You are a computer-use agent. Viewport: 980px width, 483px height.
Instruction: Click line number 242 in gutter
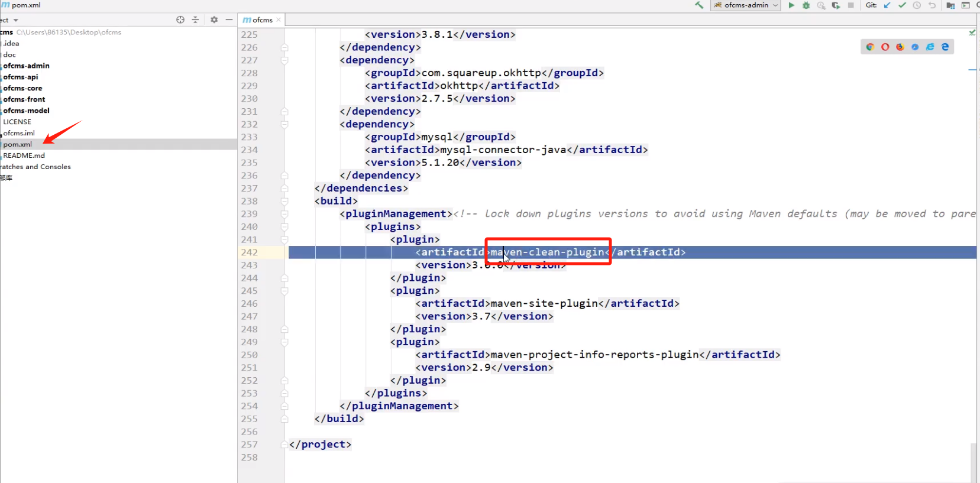click(x=249, y=252)
